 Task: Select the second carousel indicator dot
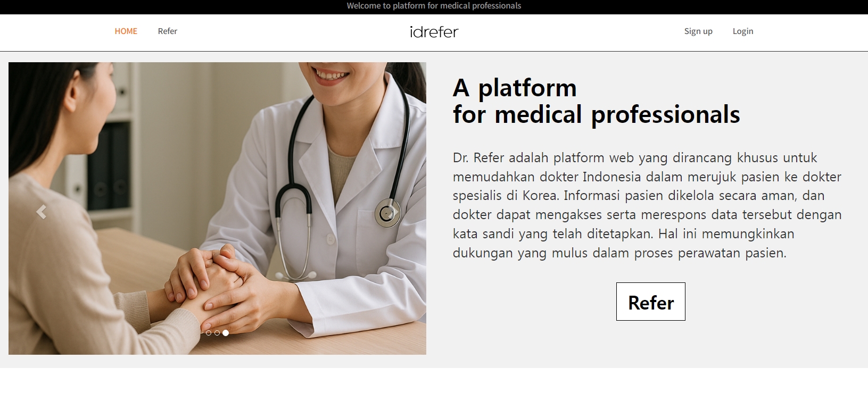(x=217, y=333)
